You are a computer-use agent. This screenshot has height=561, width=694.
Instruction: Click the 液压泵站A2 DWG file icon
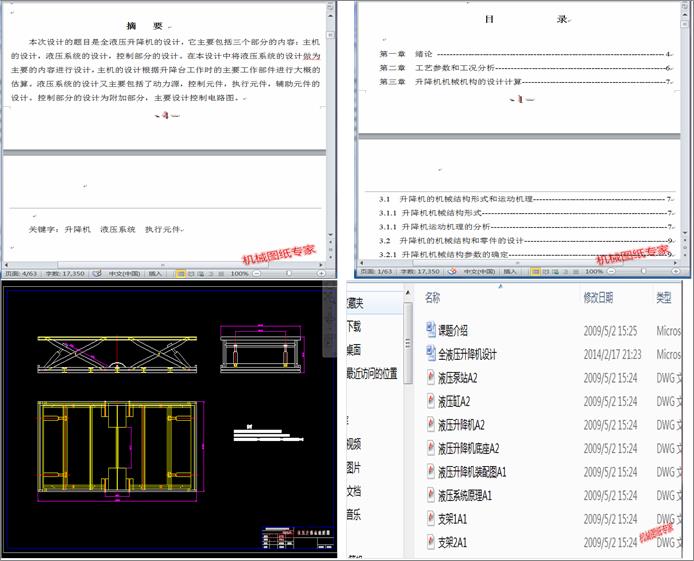click(x=430, y=377)
